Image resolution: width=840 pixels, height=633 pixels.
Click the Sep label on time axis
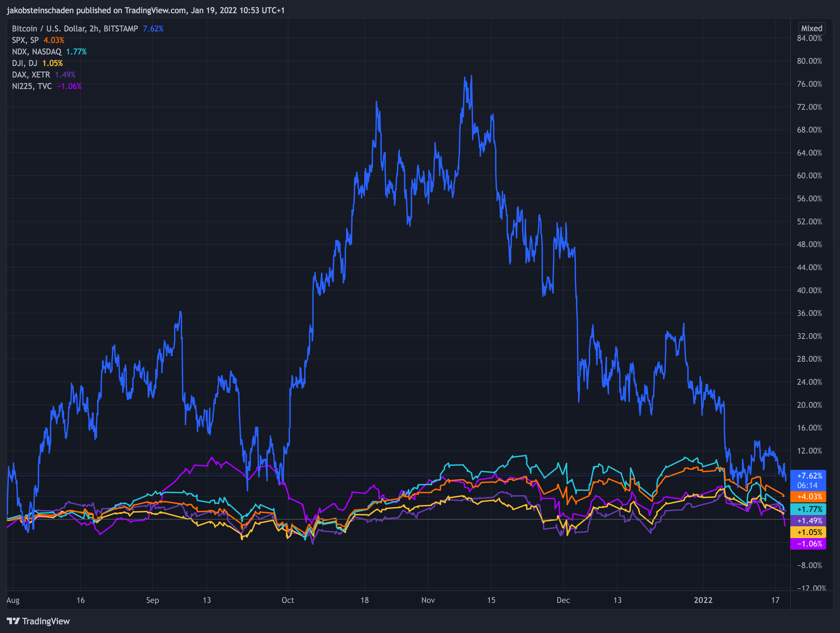(152, 600)
